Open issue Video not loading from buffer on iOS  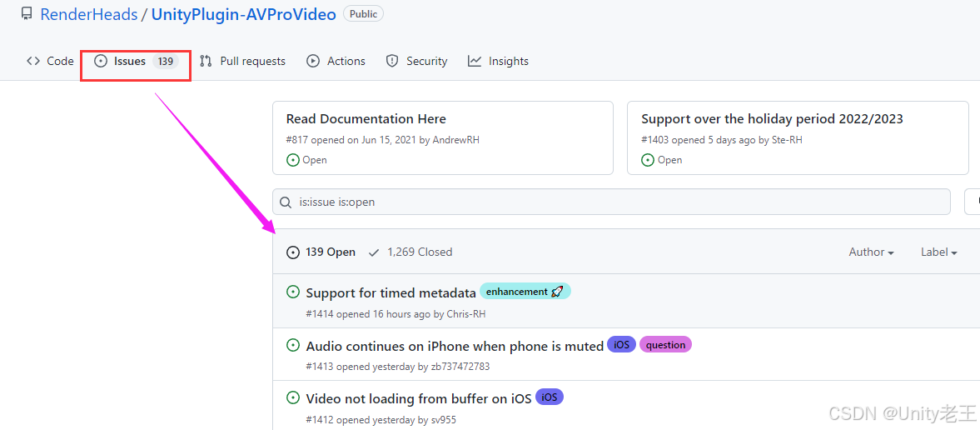click(419, 398)
